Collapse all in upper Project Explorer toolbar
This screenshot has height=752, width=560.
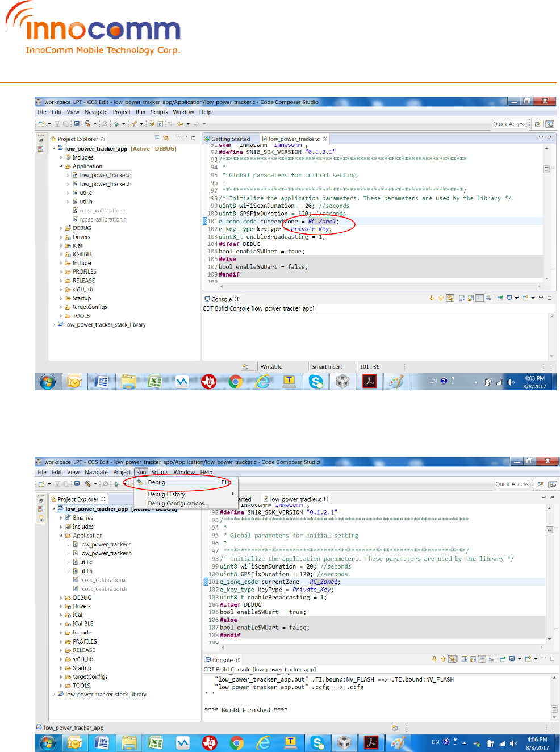click(x=157, y=138)
